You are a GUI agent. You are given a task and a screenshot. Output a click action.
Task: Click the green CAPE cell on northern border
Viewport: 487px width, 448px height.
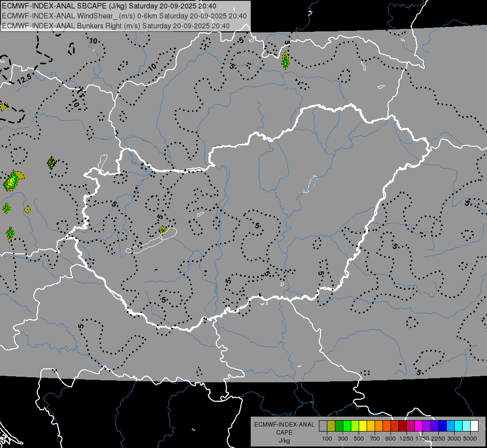[x=285, y=61]
